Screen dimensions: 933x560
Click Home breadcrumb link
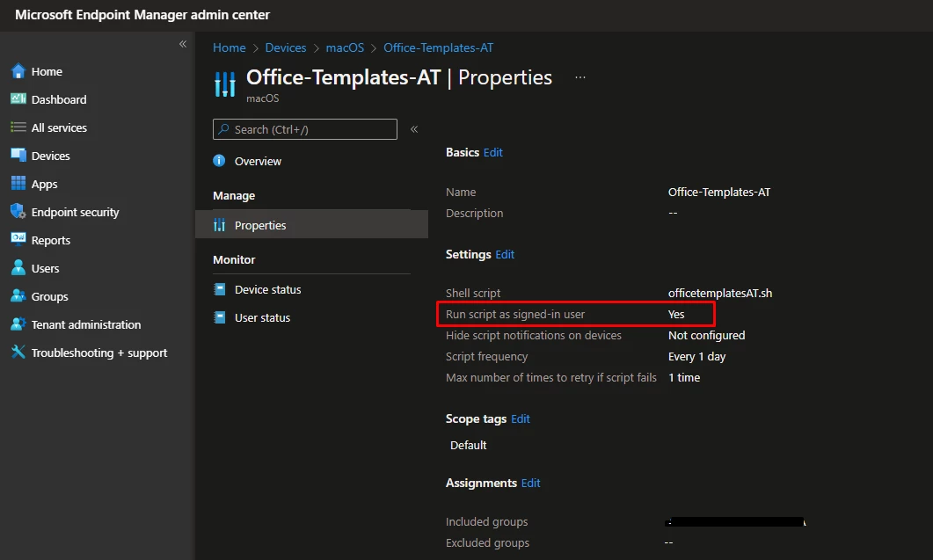point(230,47)
